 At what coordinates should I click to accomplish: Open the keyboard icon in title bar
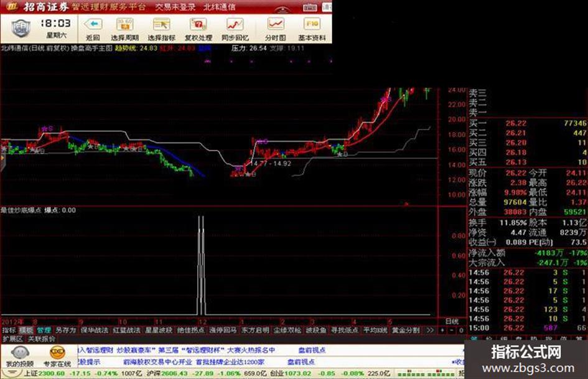pyautogui.click(x=310, y=7)
